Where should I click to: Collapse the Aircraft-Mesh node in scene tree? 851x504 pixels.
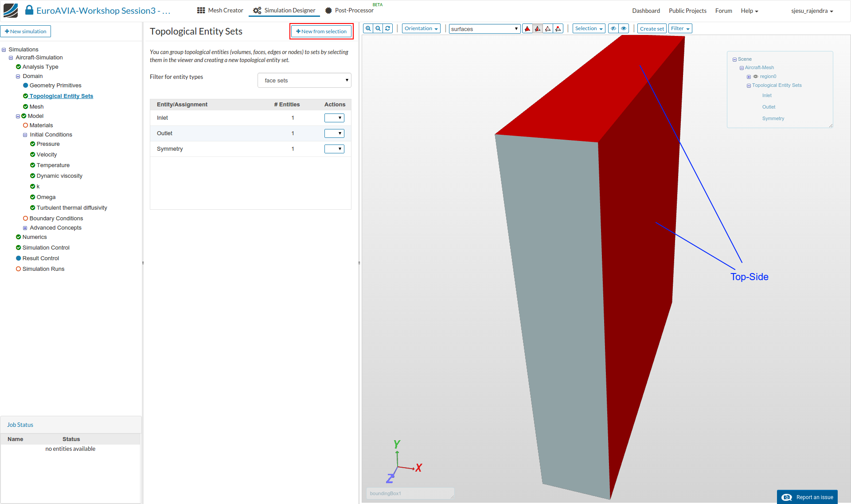[742, 68]
